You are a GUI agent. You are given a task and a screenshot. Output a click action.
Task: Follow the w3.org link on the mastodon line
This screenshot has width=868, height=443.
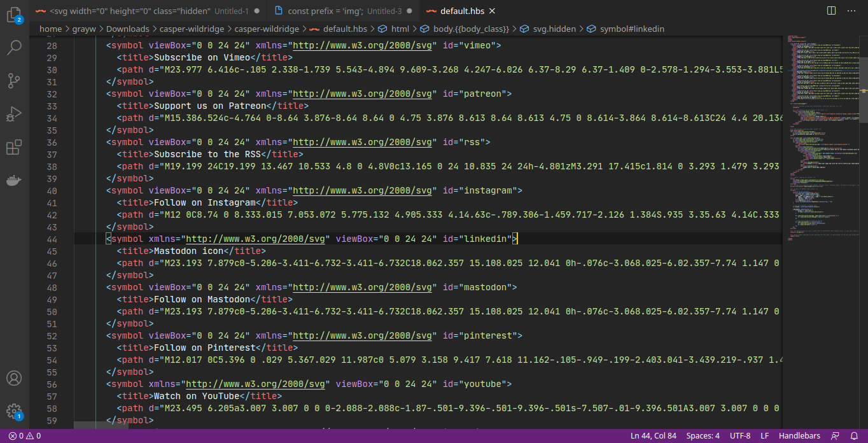coord(364,288)
